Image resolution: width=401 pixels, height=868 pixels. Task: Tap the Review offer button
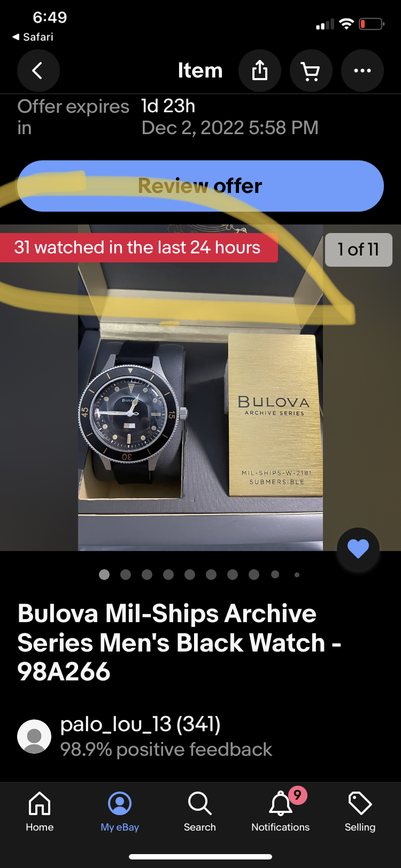point(200,186)
